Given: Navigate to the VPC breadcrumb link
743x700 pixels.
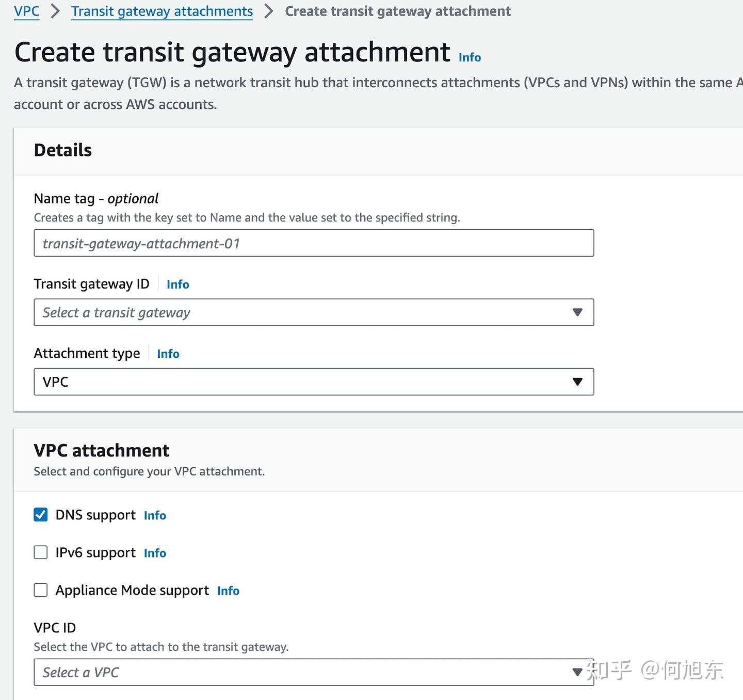Looking at the screenshot, I should [26, 11].
